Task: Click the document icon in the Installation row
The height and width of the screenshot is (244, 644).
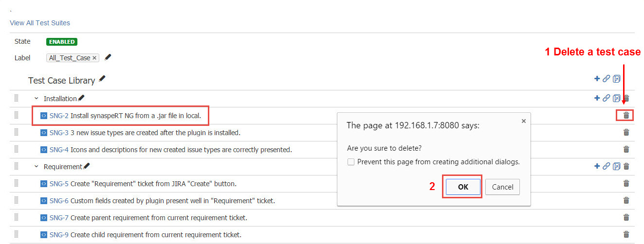Action: (x=617, y=98)
